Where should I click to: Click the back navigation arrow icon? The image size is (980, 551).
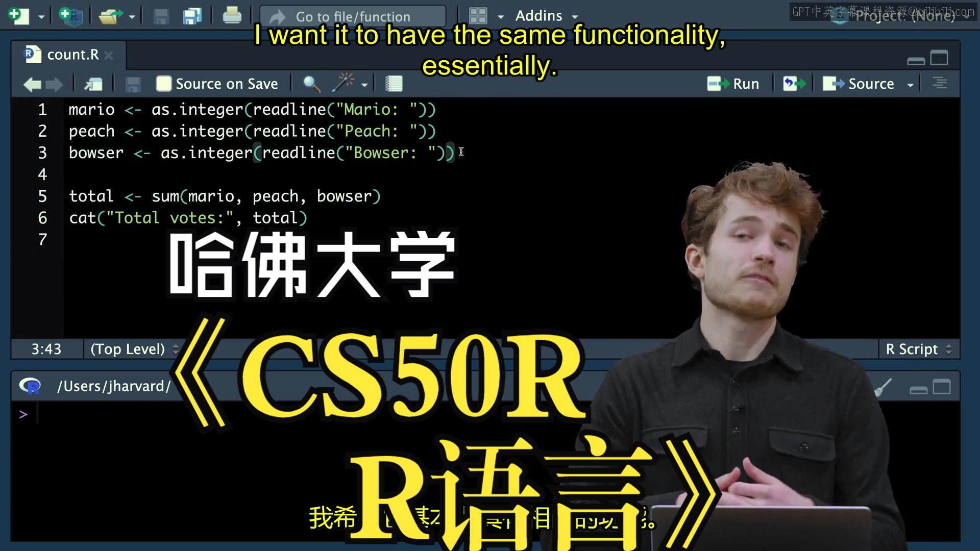click(32, 84)
